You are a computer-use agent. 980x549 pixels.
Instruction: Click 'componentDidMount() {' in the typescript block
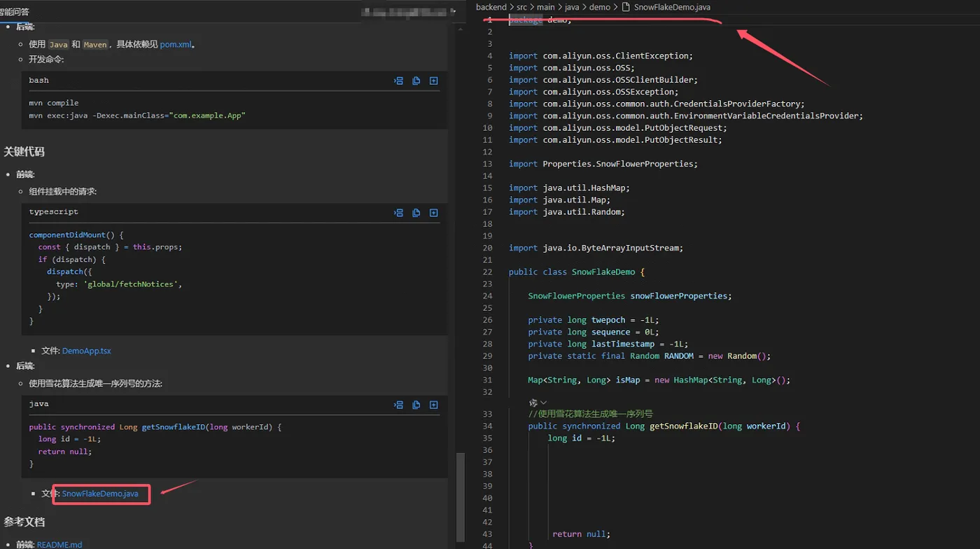(x=76, y=235)
